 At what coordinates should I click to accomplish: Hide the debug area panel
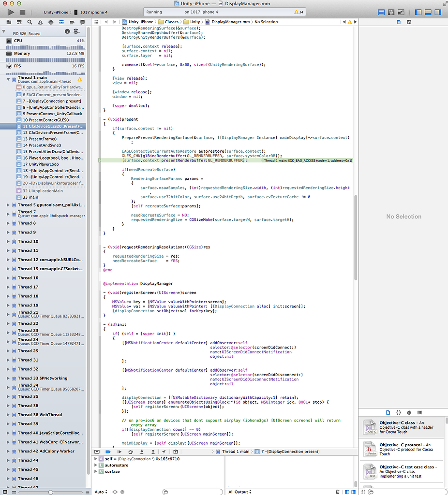[97, 451]
